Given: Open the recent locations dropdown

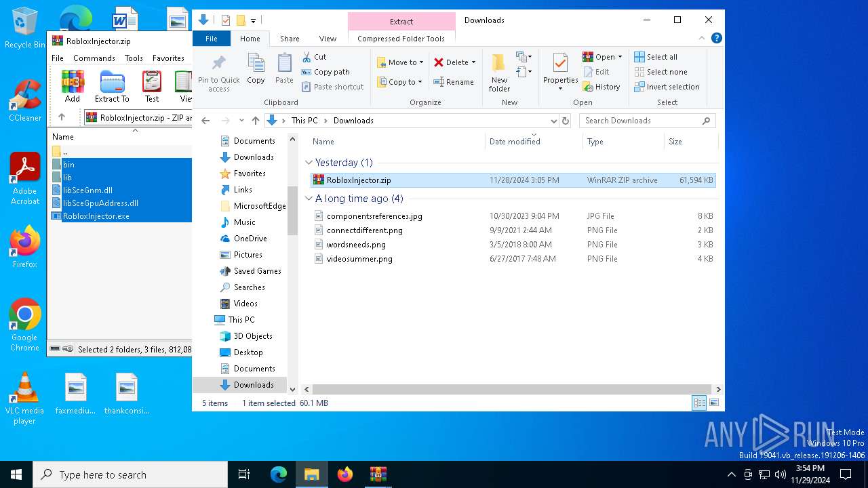Looking at the screenshot, I should point(241,121).
